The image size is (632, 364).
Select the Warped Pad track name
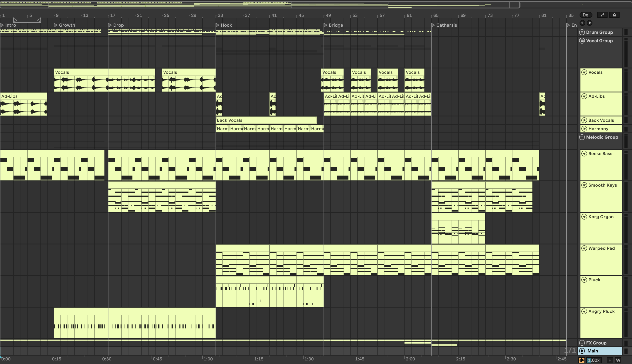tap(601, 248)
